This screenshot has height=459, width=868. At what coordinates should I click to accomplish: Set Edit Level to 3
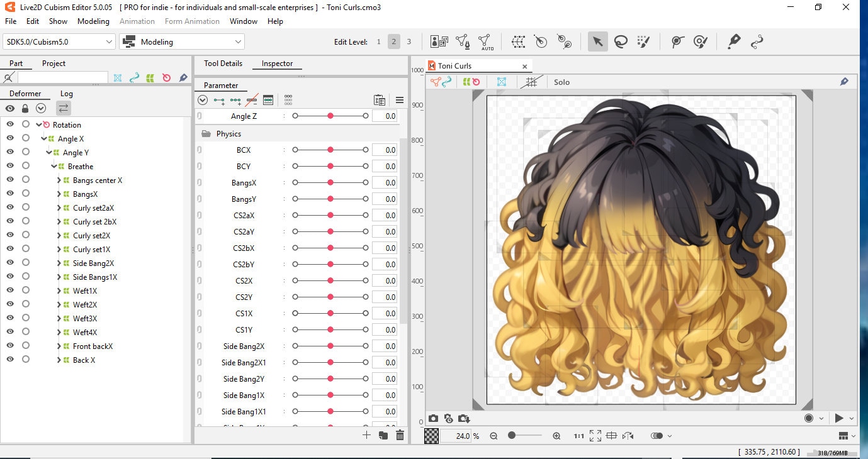pos(409,41)
